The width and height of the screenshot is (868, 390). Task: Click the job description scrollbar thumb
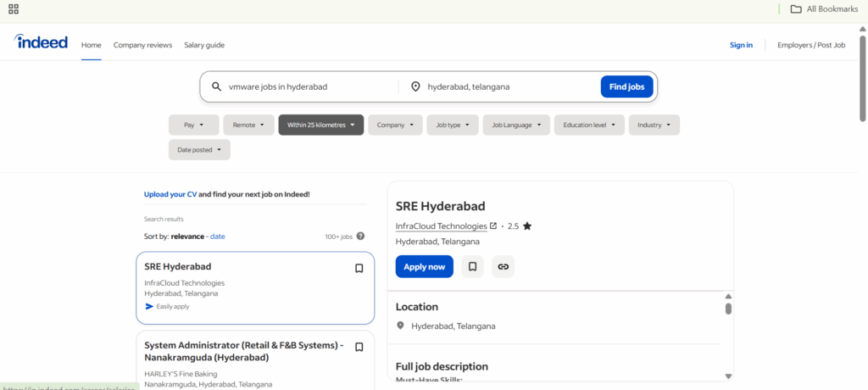pyautogui.click(x=728, y=309)
